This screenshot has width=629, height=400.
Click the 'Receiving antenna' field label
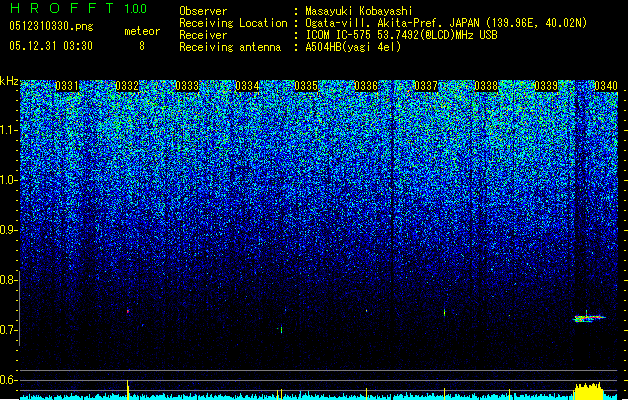pos(230,47)
